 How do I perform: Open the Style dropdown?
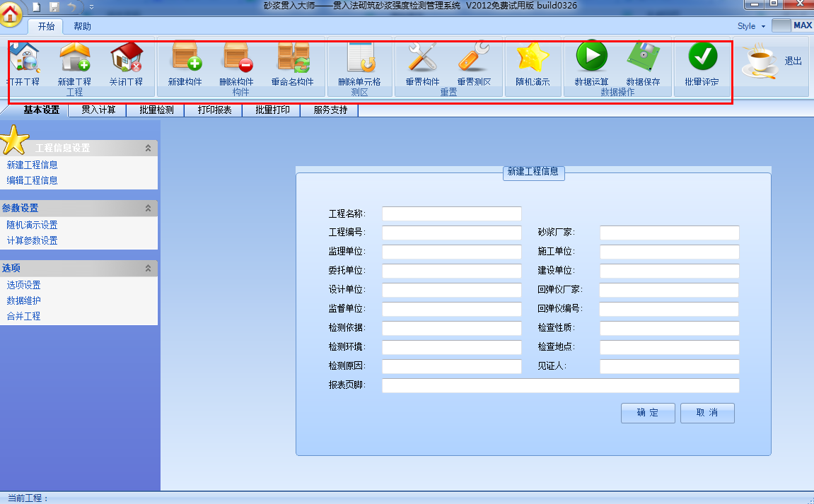(751, 26)
